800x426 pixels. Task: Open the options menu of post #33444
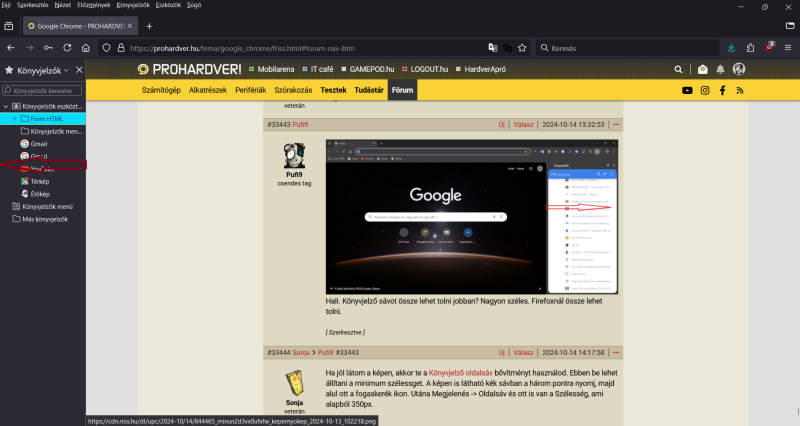pos(616,353)
